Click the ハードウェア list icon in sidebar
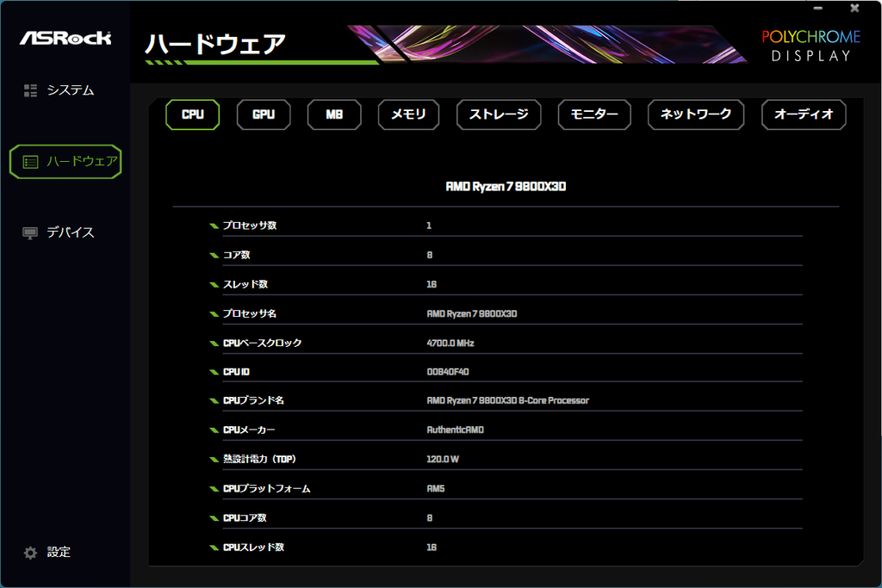Image resolution: width=882 pixels, height=588 pixels. 30,163
